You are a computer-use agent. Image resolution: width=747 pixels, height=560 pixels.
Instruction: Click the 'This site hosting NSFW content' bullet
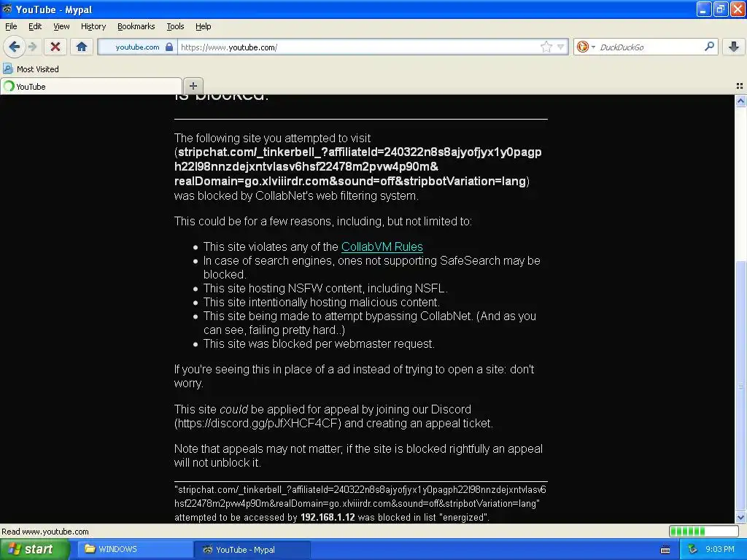325,288
